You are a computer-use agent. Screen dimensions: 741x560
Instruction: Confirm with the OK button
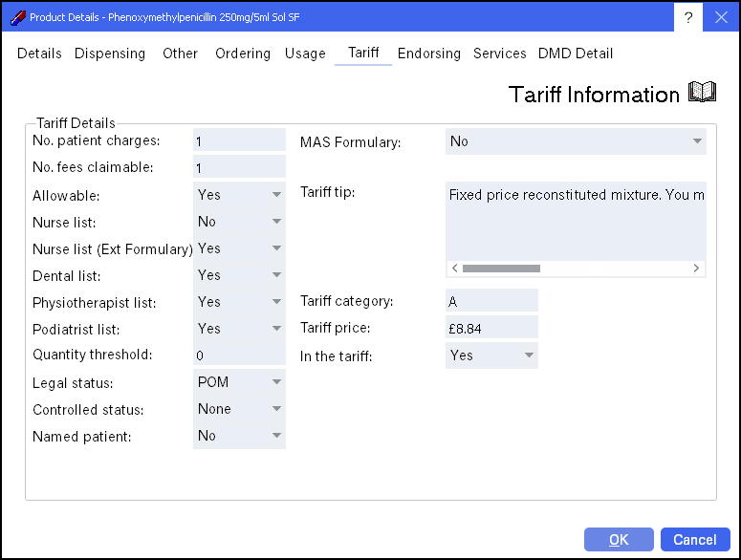619,539
